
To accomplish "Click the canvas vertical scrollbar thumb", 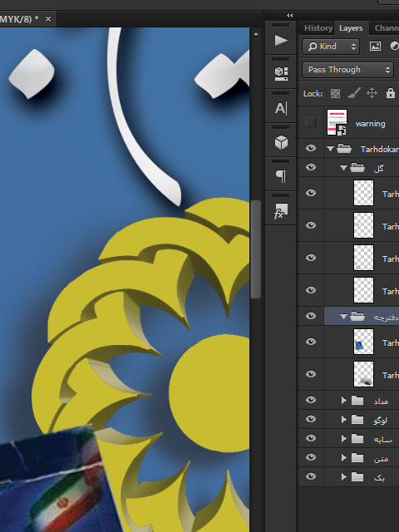I will (x=256, y=249).
